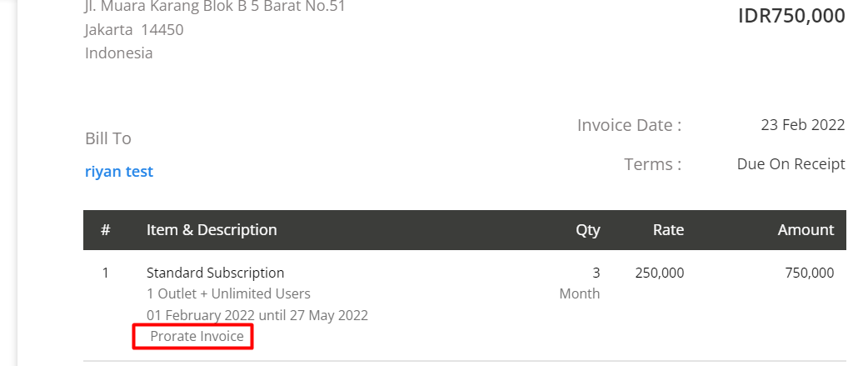Click the Prorate Invoice text
The image size is (868, 366).
pos(197,336)
